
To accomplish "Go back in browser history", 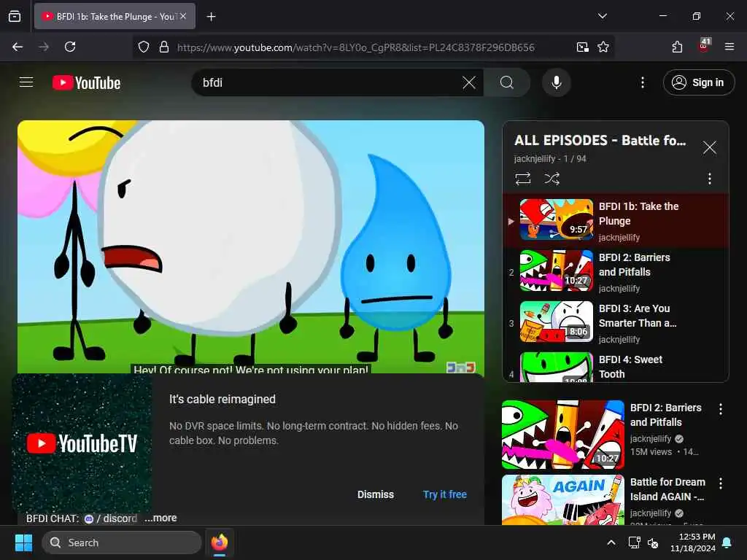I will click(x=18, y=47).
